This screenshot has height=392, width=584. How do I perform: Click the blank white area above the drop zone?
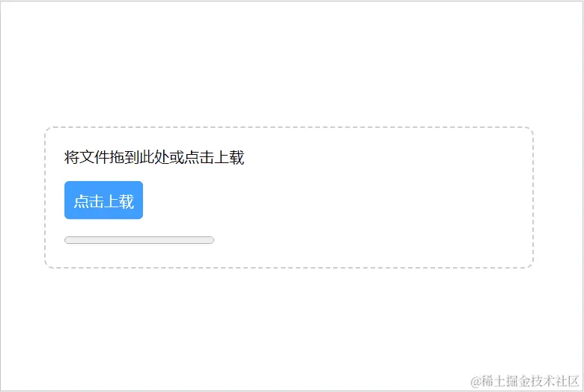coord(291,64)
